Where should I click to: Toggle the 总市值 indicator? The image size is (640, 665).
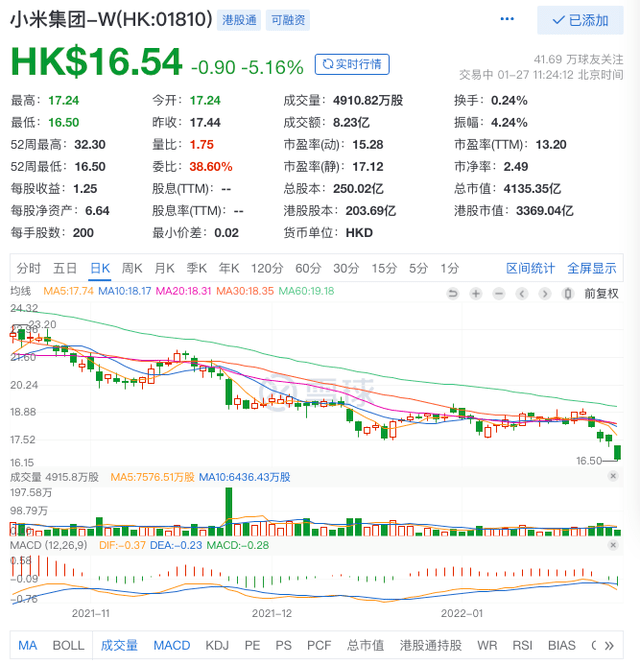365,645
